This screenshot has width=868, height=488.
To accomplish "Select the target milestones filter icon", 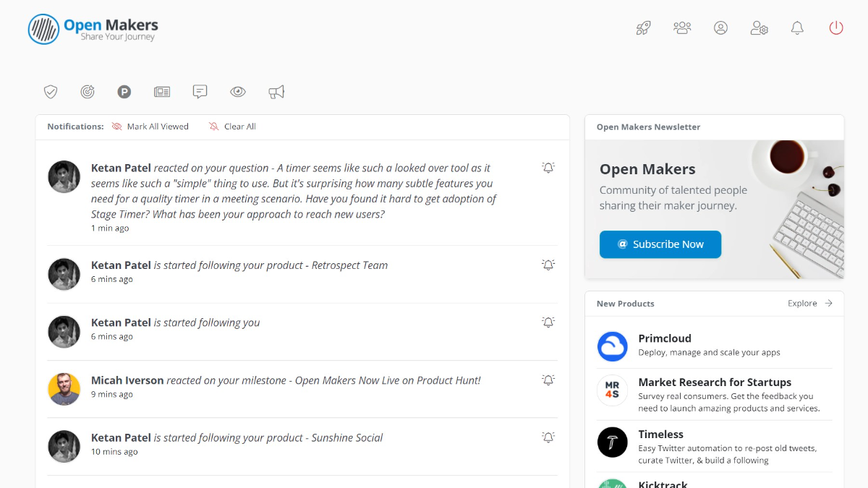I will point(88,92).
